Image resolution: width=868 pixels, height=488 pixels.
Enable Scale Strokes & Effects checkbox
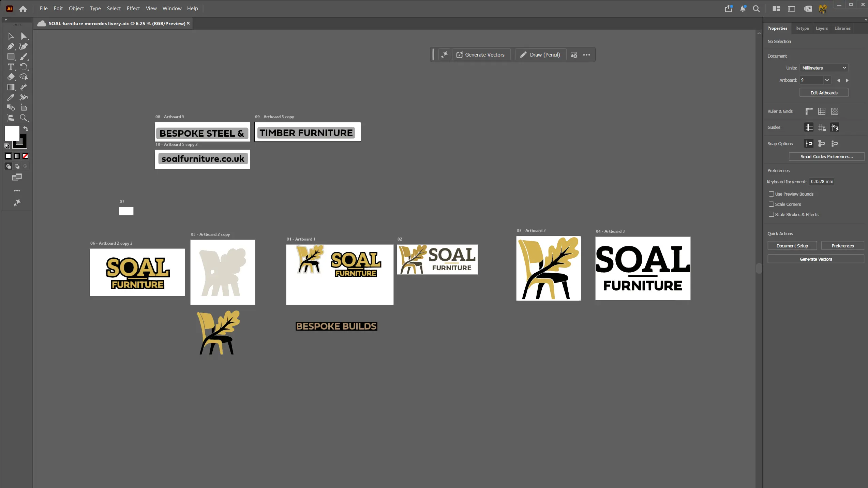771,214
